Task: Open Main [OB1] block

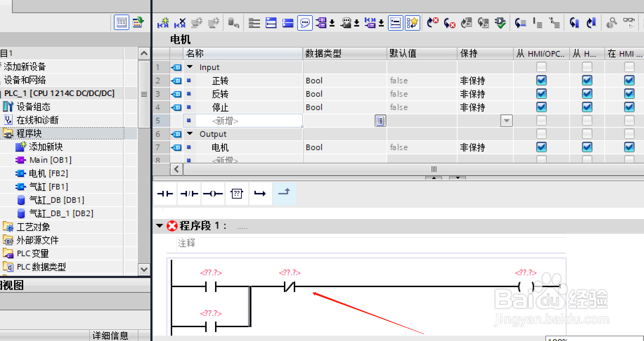Action: coord(50,160)
